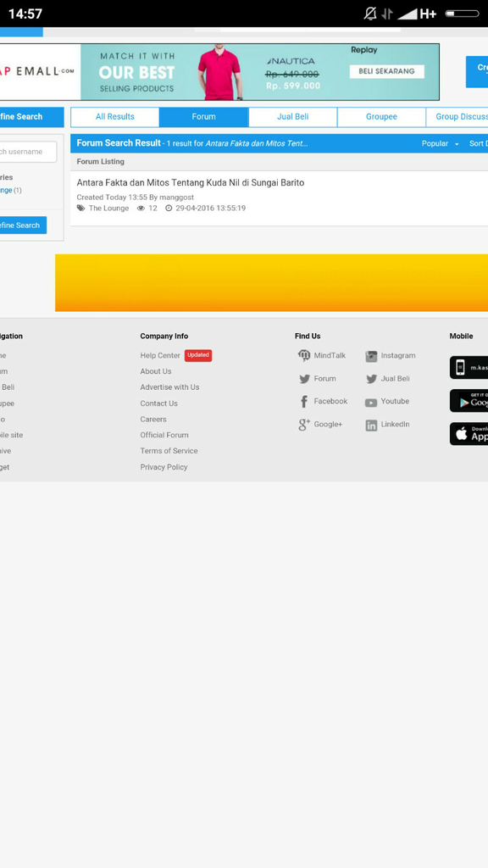Open the Facebook icon link

(304, 401)
